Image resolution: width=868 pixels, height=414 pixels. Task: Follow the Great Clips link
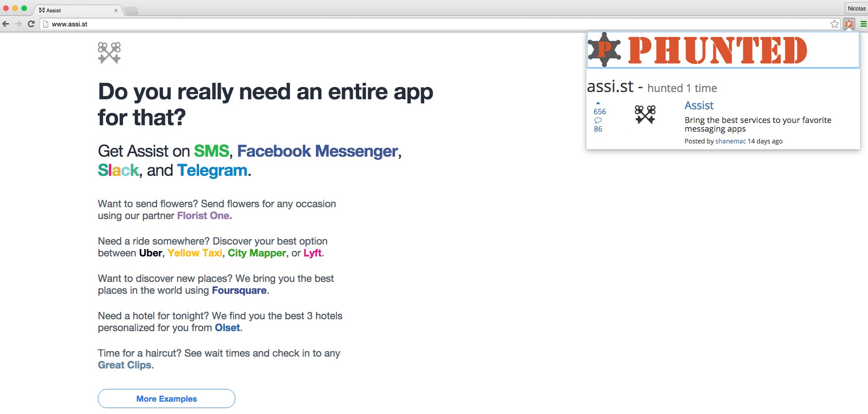point(125,365)
